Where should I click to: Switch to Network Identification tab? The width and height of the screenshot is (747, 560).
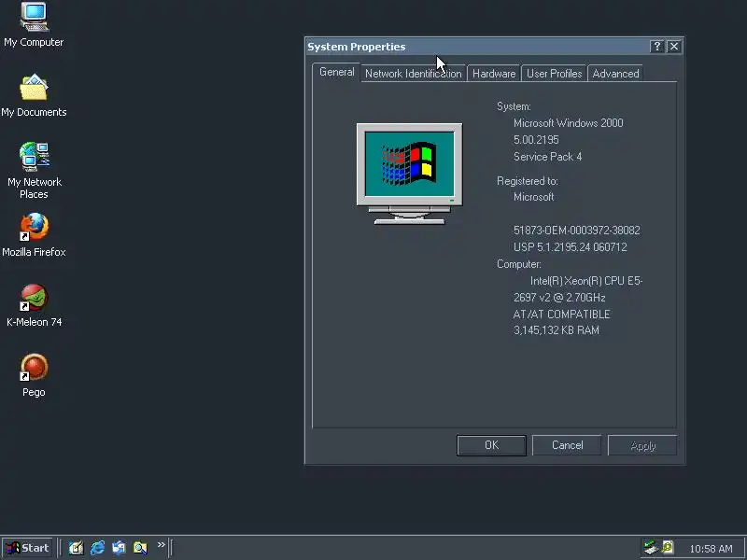pos(413,74)
